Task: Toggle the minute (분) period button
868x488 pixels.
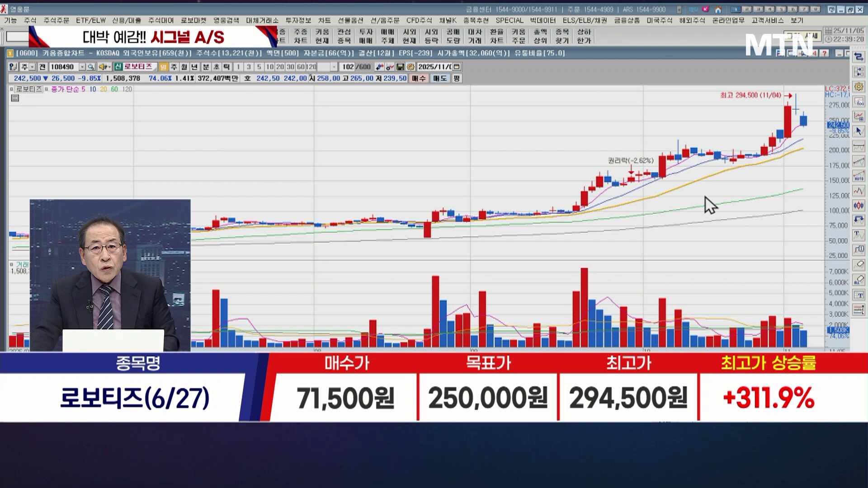Action: coord(206,67)
